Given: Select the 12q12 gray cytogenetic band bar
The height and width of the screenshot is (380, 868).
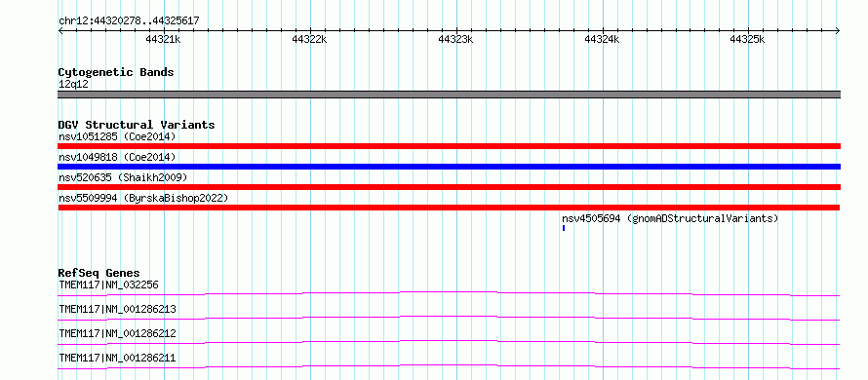Looking at the screenshot, I should [x=449, y=95].
